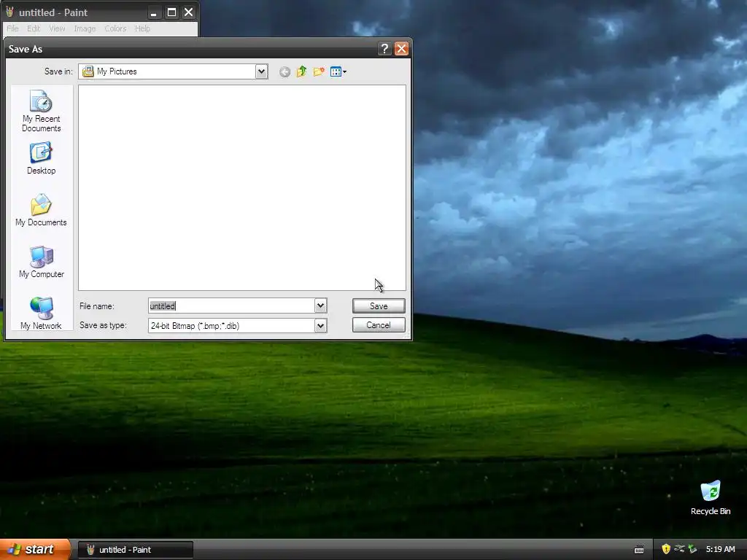Select the untitled - Paint taskbar button
Image resolution: width=747 pixels, height=560 pixels.
(x=136, y=550)
